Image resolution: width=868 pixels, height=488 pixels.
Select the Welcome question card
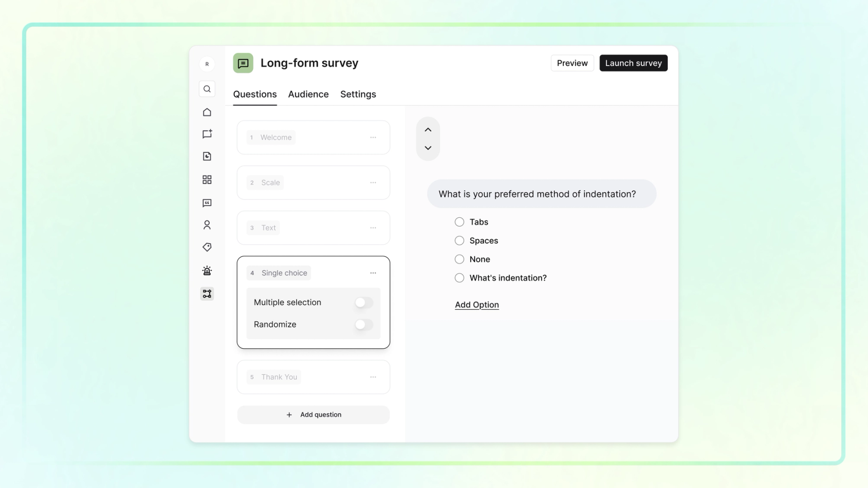coord(313,137)
